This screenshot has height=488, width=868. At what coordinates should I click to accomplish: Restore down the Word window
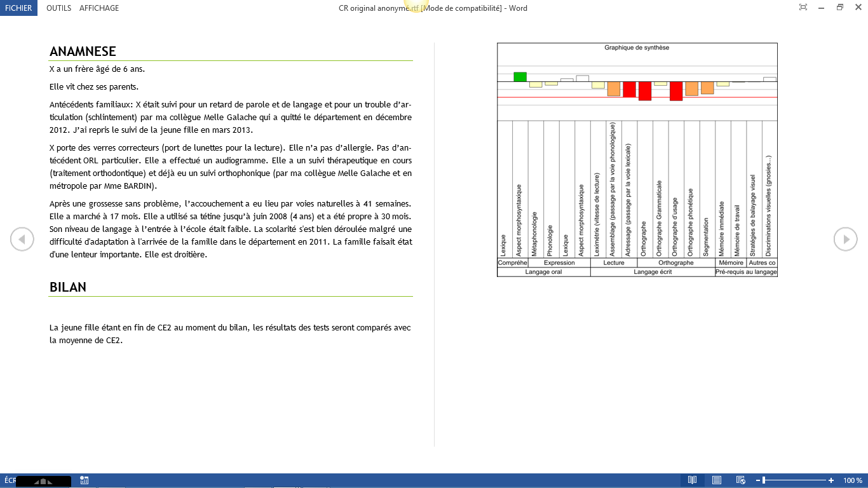click(x=840, y=8)
